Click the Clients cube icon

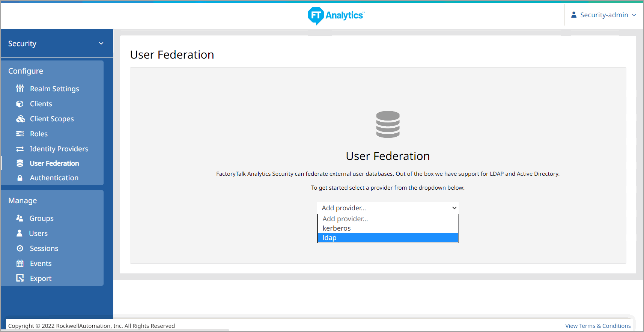[x=20, y=104]
